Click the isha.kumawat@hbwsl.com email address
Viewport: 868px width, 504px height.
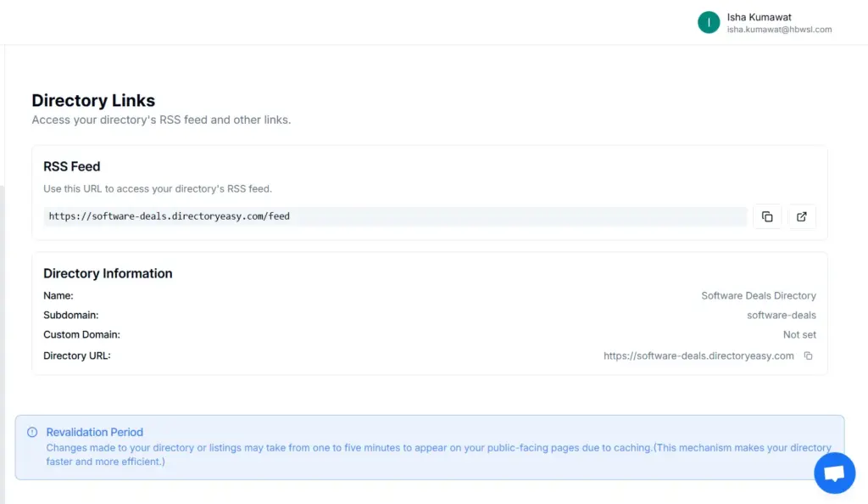pos(777,29)
